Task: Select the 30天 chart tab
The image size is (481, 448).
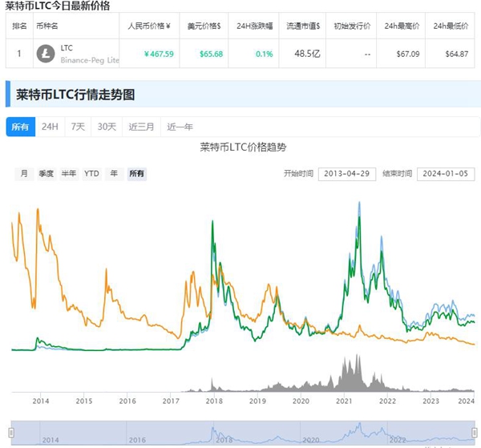Action: tap(107, 127)
